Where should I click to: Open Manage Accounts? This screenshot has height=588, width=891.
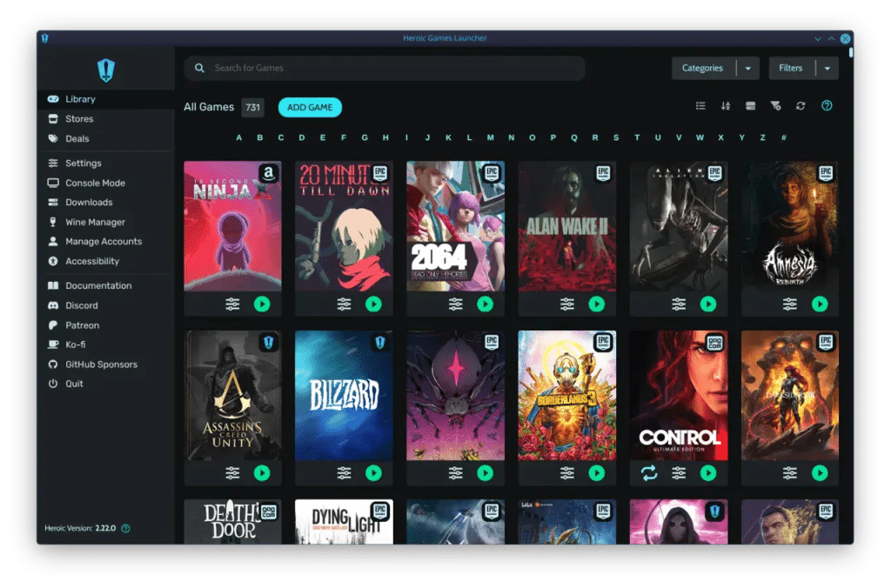tap(105, 242)
